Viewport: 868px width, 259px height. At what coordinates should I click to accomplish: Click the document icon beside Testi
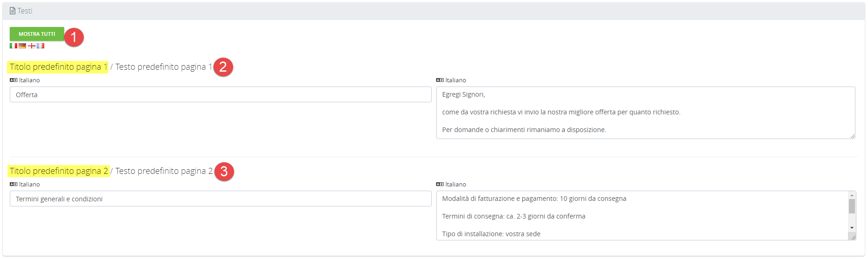click(13, 11)
